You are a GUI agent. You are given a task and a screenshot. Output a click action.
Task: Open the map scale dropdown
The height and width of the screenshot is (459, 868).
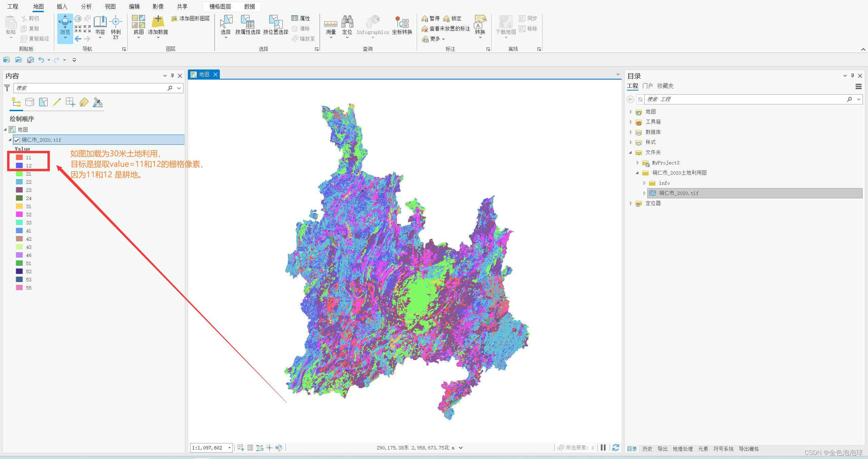coord(230,448)
